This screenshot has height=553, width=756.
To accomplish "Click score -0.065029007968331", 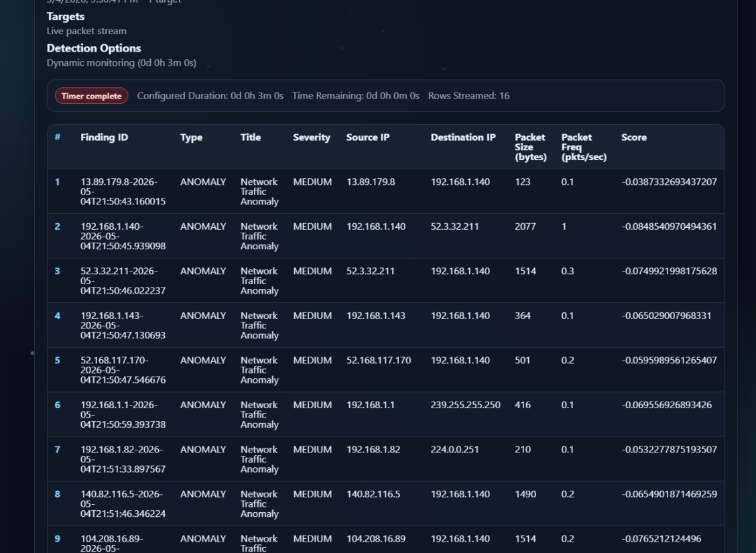I will click(x=666, y=316).
